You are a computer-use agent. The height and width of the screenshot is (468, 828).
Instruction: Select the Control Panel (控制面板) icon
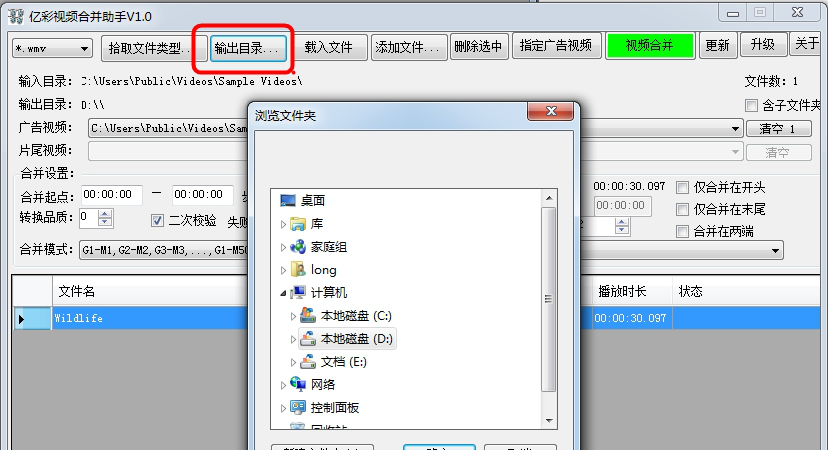pos(298,407)
